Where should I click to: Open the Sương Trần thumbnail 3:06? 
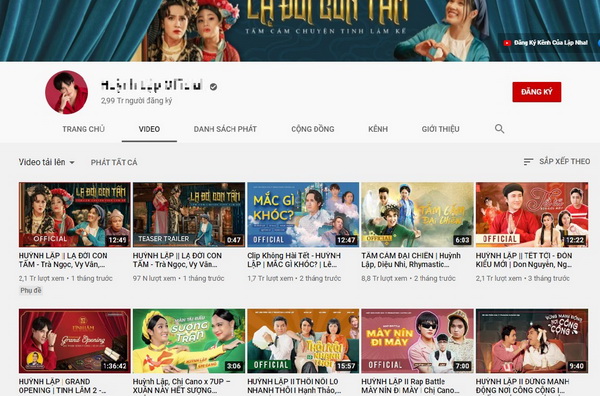tap(189, 341)
